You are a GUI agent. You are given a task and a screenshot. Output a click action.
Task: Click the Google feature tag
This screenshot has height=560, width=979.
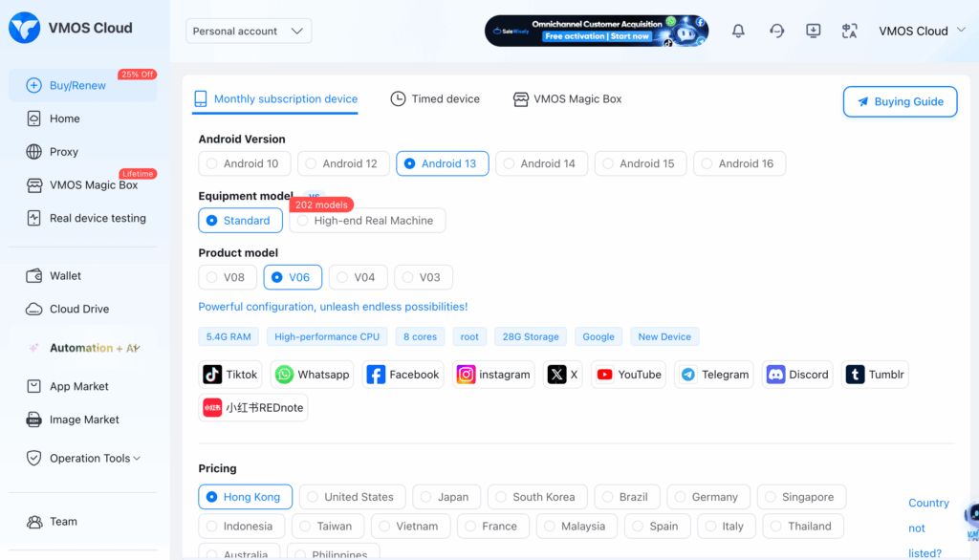(598, 336)
